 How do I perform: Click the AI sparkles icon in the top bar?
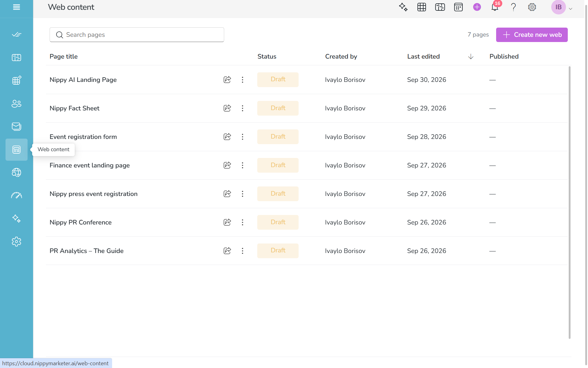pyautogui.click(x=403, y=7)
